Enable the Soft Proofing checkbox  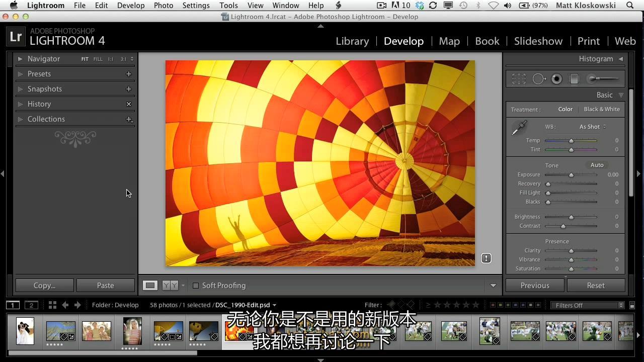point(196,285)
